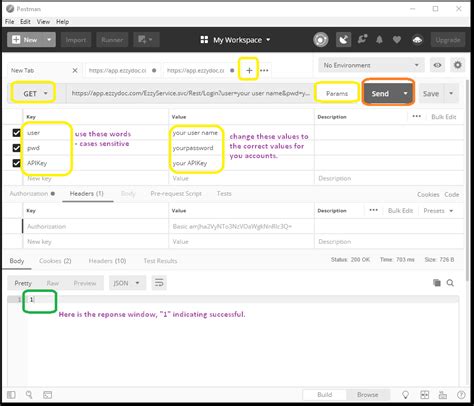Open the wrench settings icon in header
Screen dimensions: 474x406
click(362, 40)
